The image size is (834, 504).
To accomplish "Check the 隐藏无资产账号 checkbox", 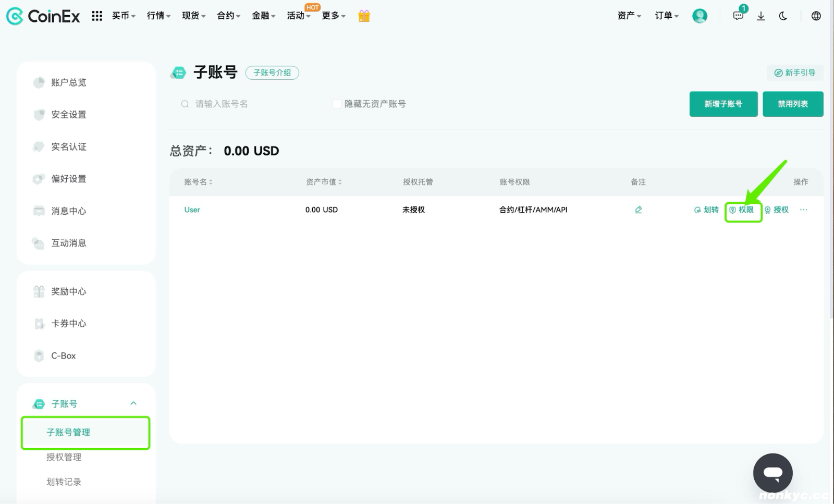I will (337, 104).
